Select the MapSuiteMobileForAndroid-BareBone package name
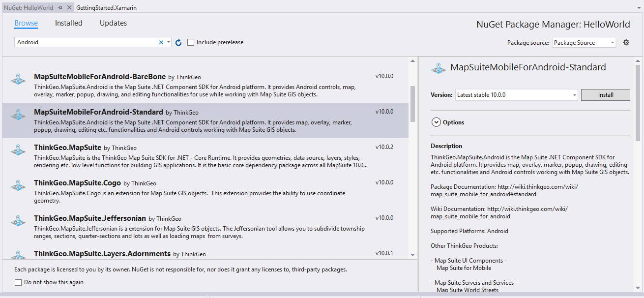Image resolution: width=644 pixels, height=298 pixels. click(x=100, y=77)
